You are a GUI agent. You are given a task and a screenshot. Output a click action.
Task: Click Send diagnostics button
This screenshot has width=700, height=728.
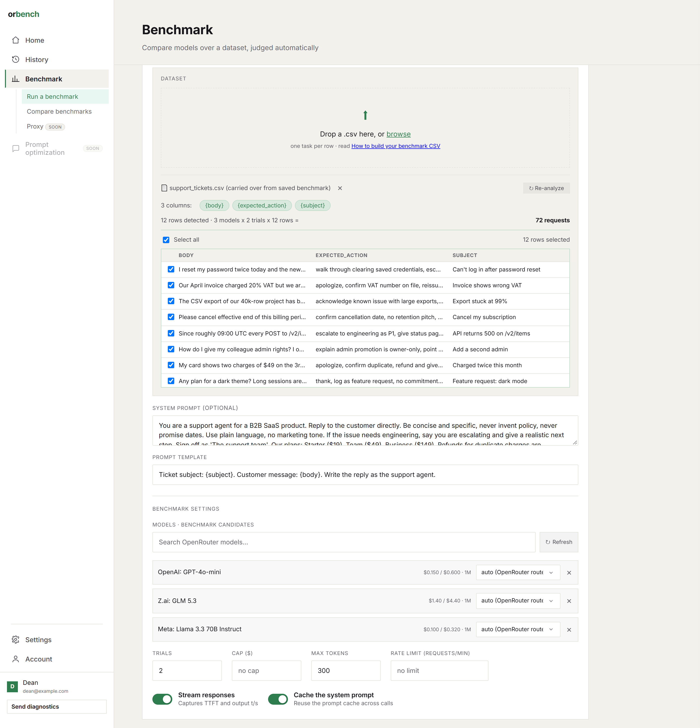pyautogui.click(x=57, y=706)
